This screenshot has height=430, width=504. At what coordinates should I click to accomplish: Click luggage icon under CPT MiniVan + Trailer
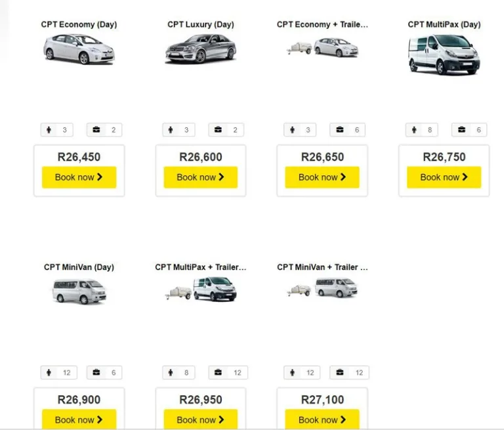coord(340,373)
